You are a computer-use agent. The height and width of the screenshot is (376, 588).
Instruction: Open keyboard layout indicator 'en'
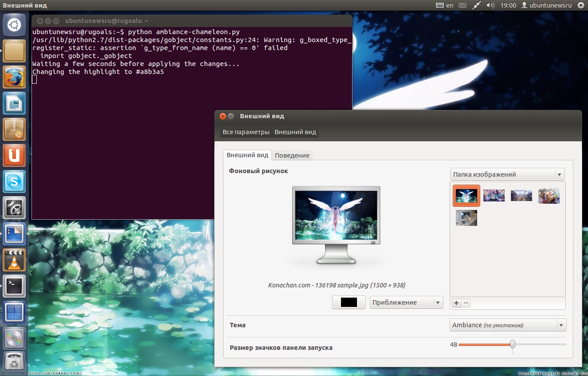coord(445,5)
